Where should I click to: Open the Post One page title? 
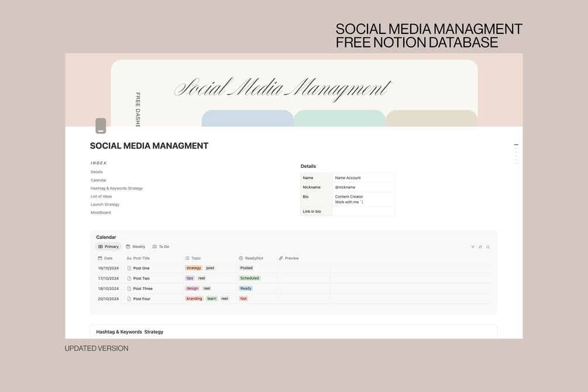point(142,268)
